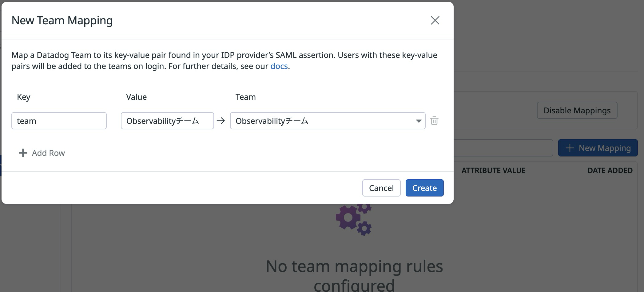
Task: Expand the Observabilityチーム team selector
Action: point(328,121)
